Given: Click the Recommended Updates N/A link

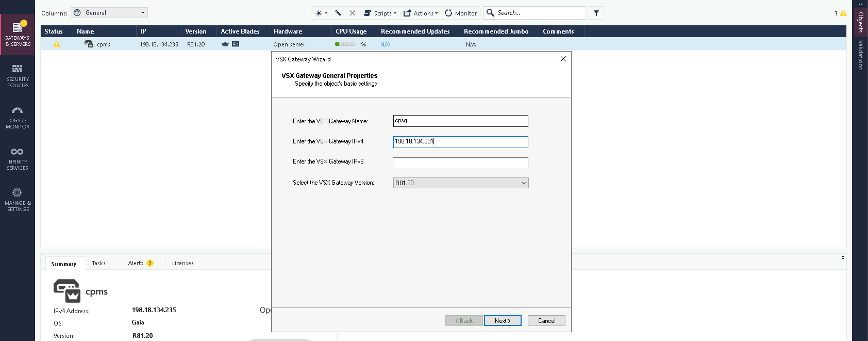Looking at the screenshot, I should [x=385, y=45].
